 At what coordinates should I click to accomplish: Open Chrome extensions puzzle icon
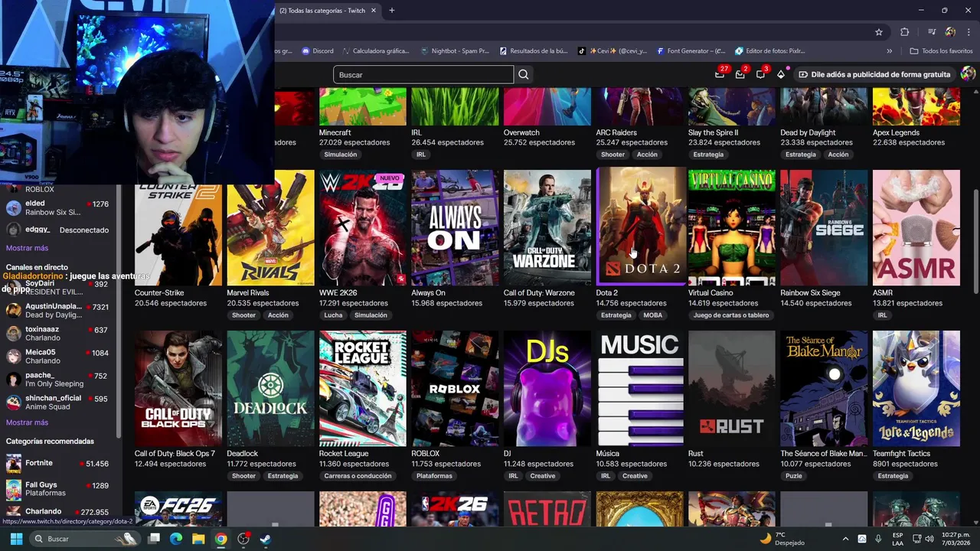point(905,32)
